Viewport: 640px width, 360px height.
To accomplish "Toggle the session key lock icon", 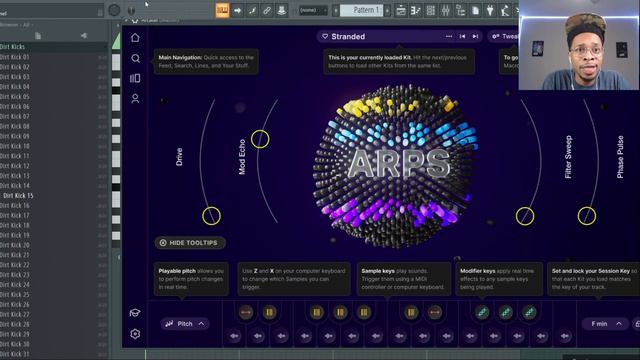I will coord(637,324).
